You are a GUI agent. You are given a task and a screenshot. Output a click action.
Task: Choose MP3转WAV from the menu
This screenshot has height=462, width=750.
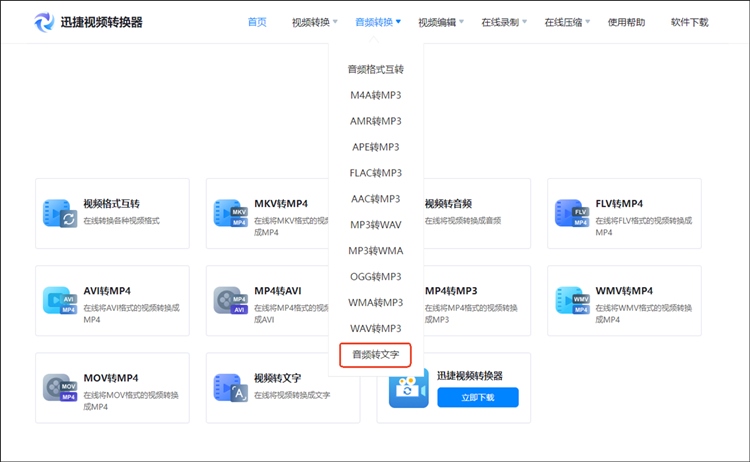point(375,225)
